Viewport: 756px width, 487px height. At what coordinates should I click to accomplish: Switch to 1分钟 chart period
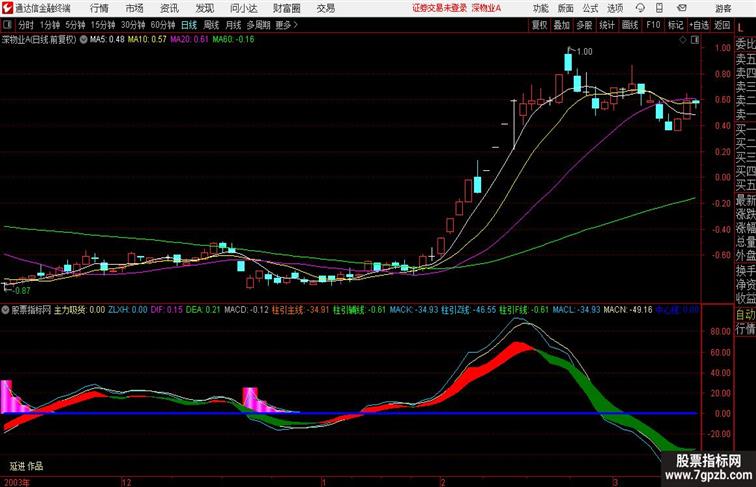click(50, 25)
